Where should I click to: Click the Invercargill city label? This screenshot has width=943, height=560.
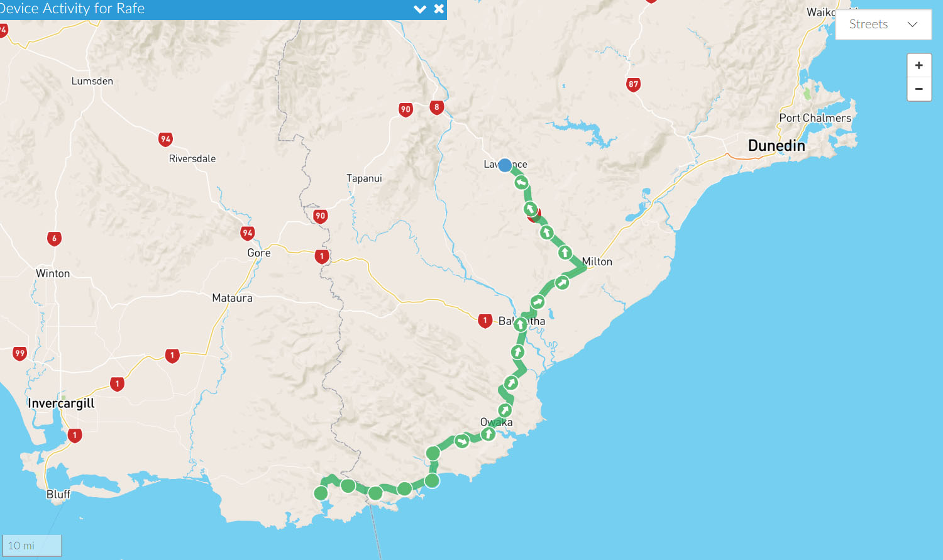(61, 404)
